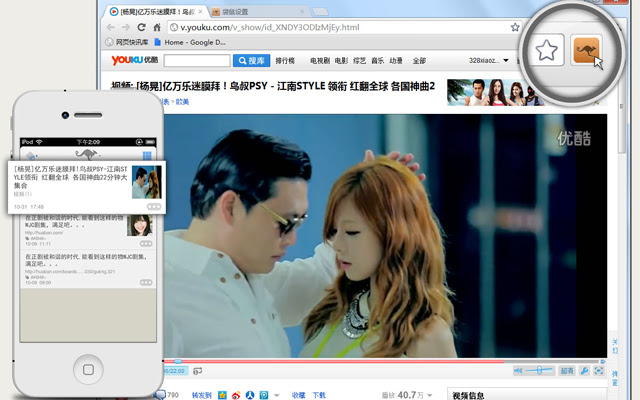
Task: Click the bookmark star in address bar
Action: click(515, 27)
